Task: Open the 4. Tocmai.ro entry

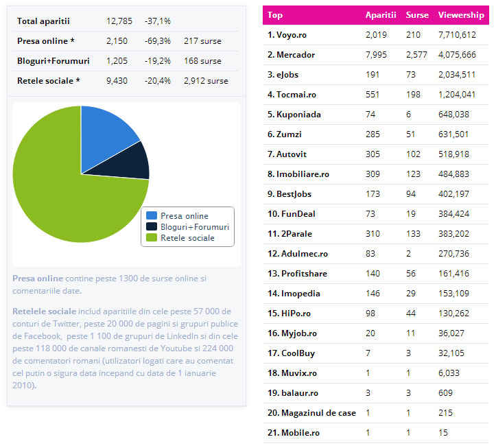Action: tap(292, 95)
